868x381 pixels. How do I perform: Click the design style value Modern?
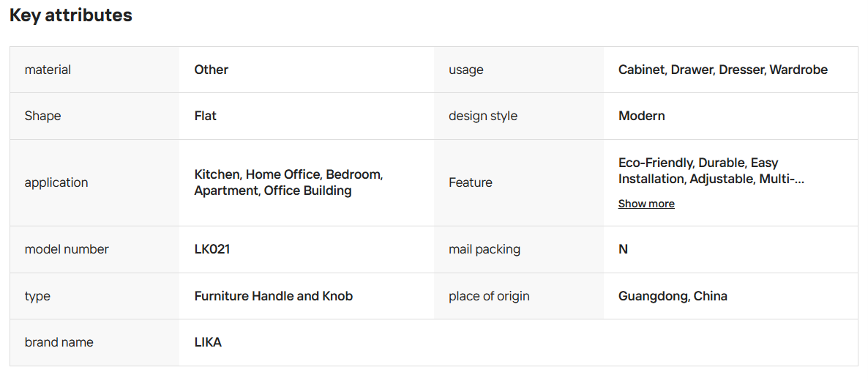(x=642, y=116)
